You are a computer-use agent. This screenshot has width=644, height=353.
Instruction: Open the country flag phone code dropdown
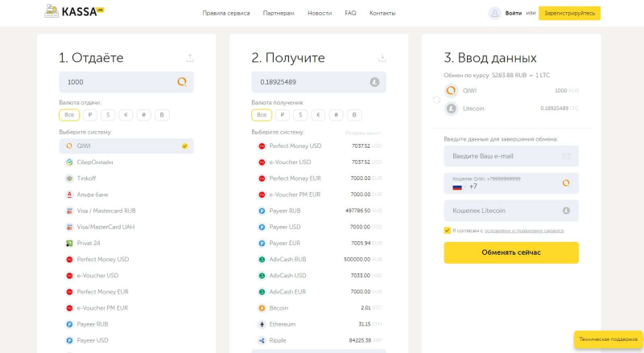point(459,187)
